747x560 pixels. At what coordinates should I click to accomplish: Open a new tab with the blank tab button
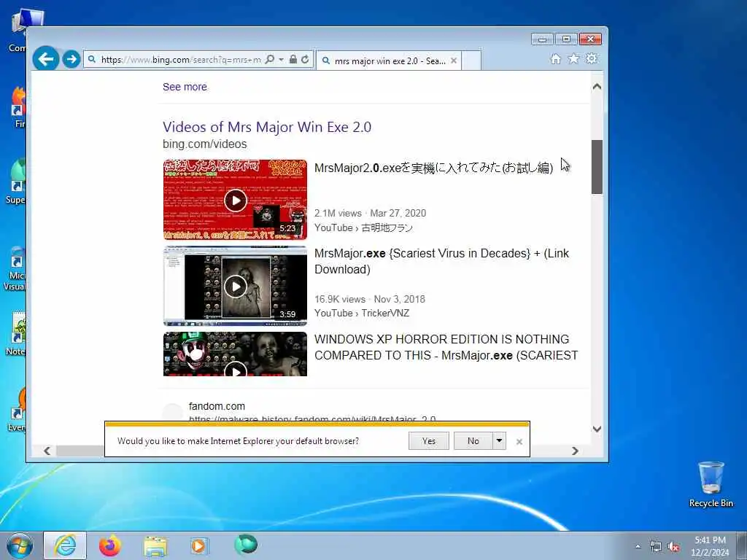point(471,61)
